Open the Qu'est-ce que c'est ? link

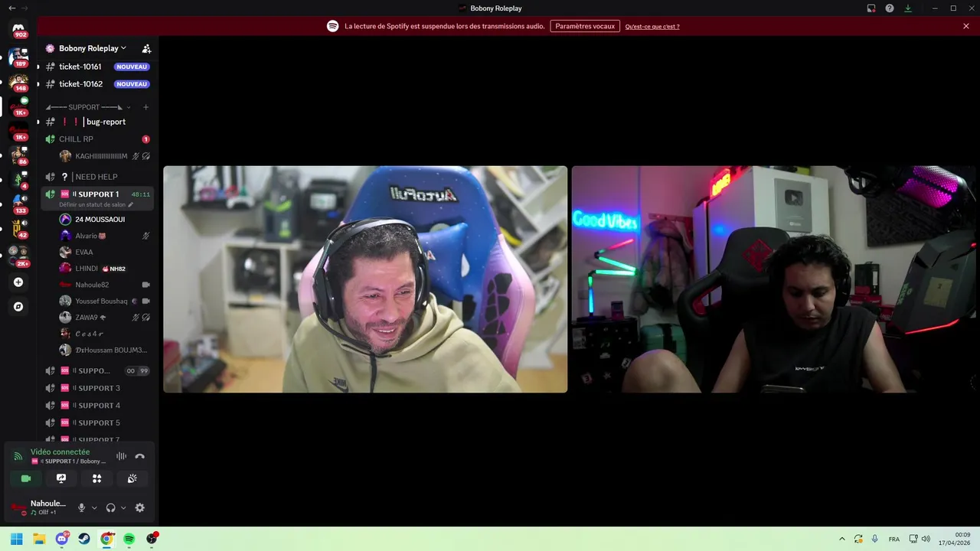652,26
